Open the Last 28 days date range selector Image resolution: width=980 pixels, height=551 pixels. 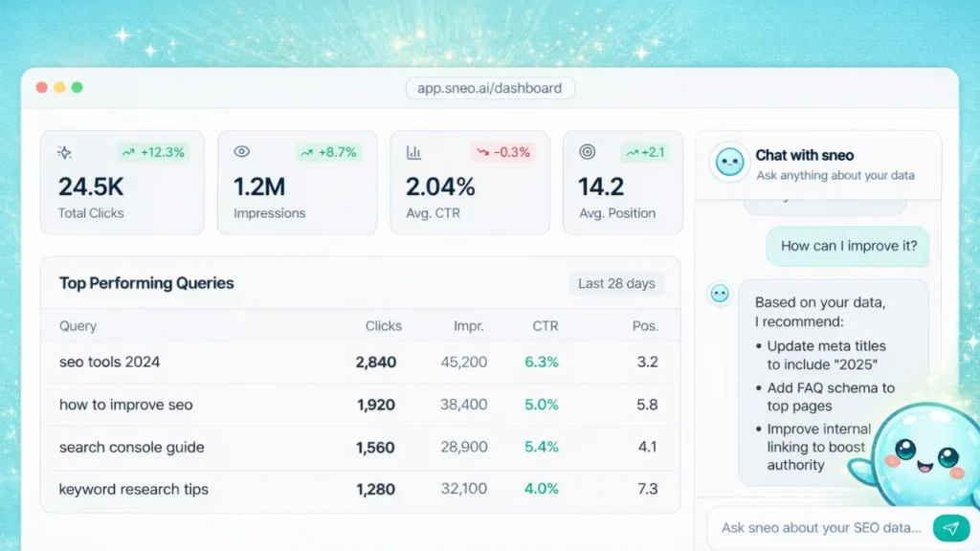tap(616, 283)
